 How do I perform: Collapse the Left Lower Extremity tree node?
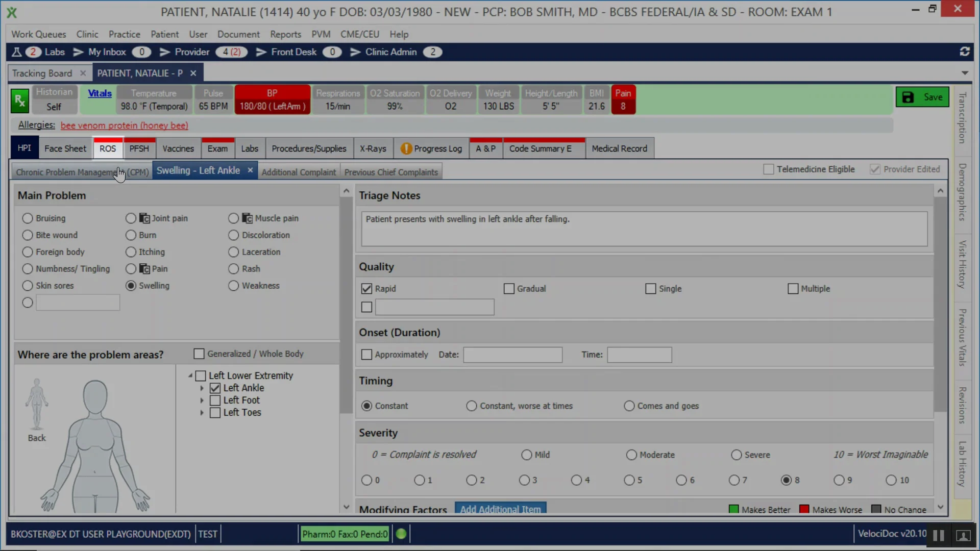pos(190,375)
